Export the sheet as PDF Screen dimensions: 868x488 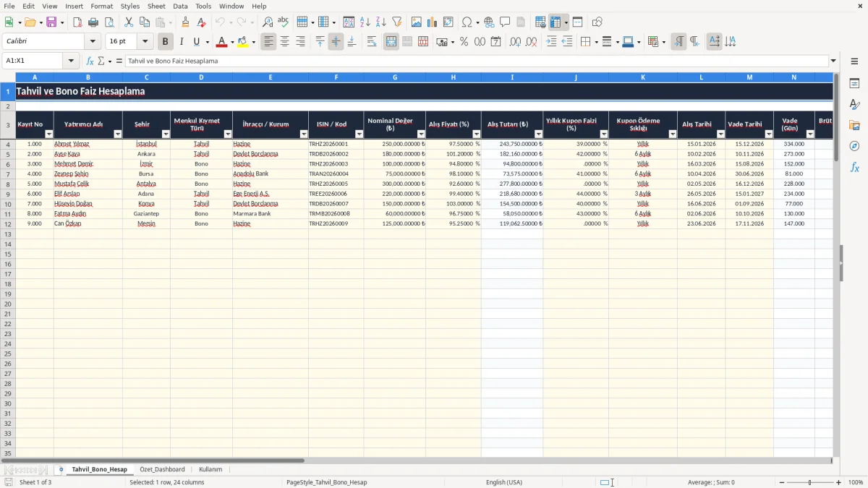pyautogui.click(x=77, y=22)
